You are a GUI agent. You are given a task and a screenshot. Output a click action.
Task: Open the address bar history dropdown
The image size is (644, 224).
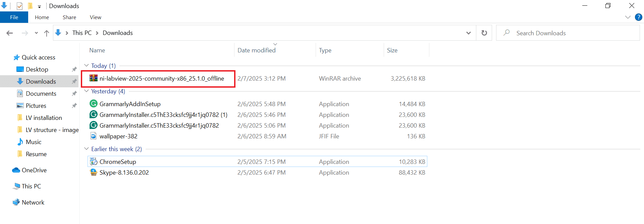468,33
